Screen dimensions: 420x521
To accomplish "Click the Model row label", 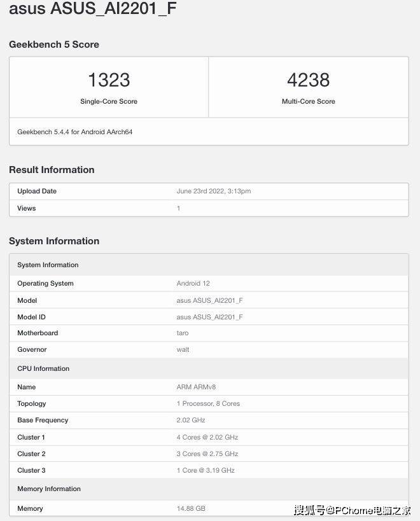I will [27, 300].
